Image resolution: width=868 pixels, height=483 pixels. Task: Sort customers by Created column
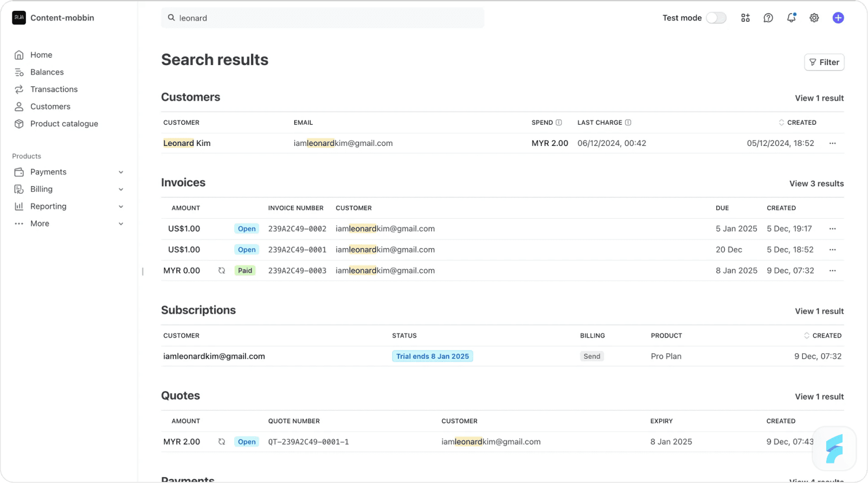click(x=798, y=123)
